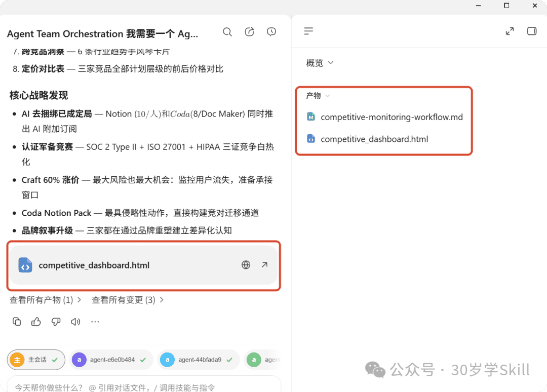This screenshot has height=392, width=547.
Task: Click the markdown file icon
Action: [x=311, y=117]
